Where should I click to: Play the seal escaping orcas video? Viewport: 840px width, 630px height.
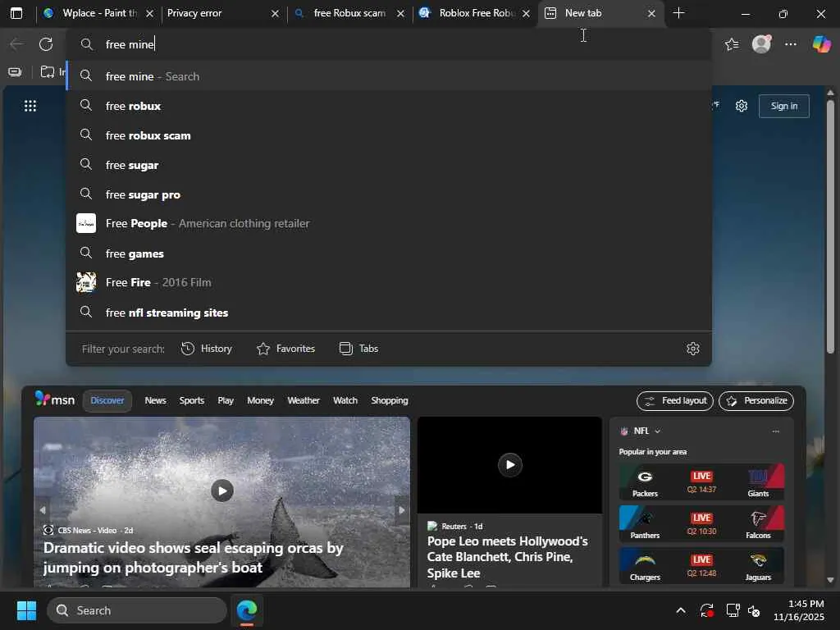pos(221,491)
